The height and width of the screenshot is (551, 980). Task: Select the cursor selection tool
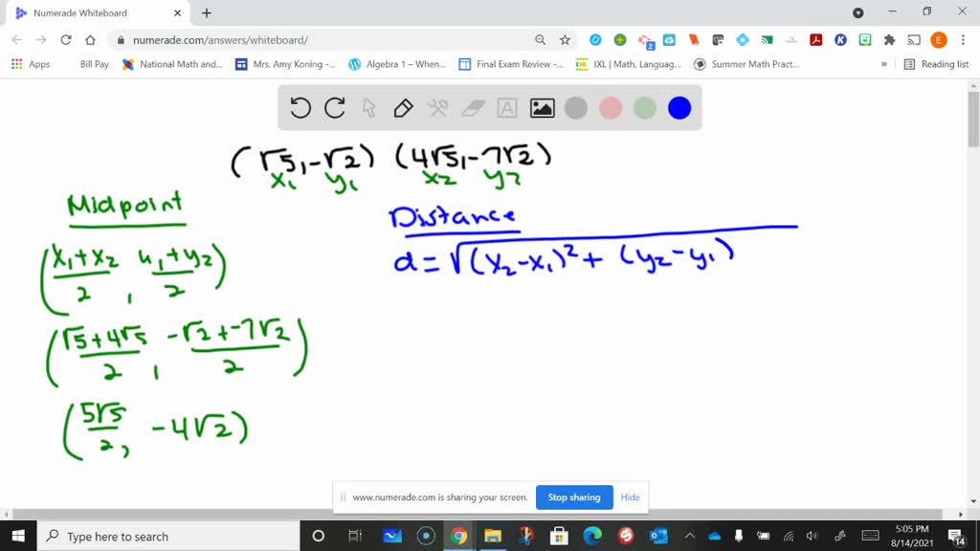(x=367, y=108)
